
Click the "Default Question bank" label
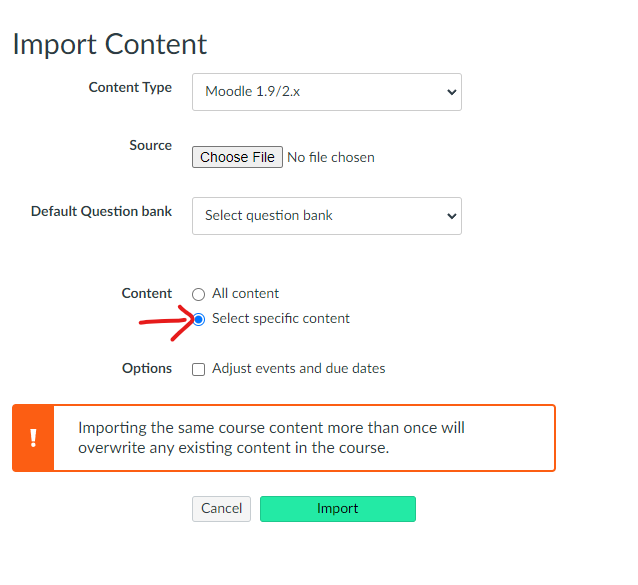click(101, 212)
